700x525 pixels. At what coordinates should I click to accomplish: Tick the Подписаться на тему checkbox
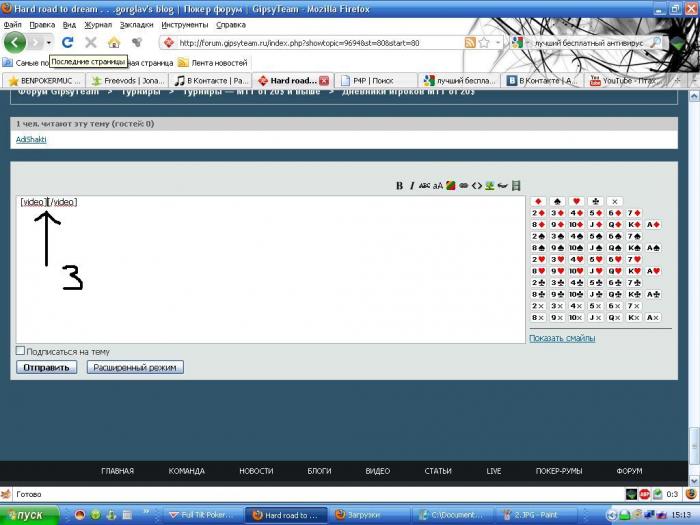21,350
